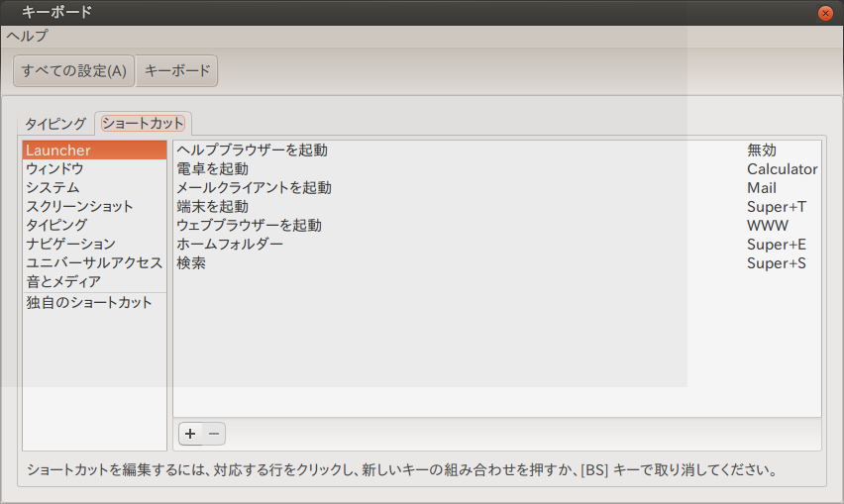Image resolution: width=844 pixels, height=504 pixels.
Task: Select ユニバーサルアクセス category
Action: click(95, 262)
